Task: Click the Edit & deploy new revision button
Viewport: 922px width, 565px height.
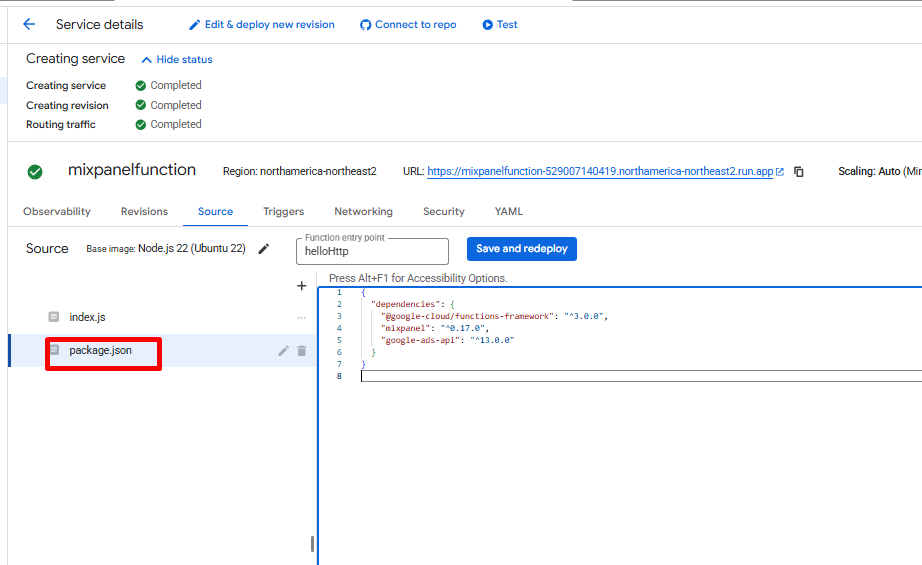Action: point(262,24)
